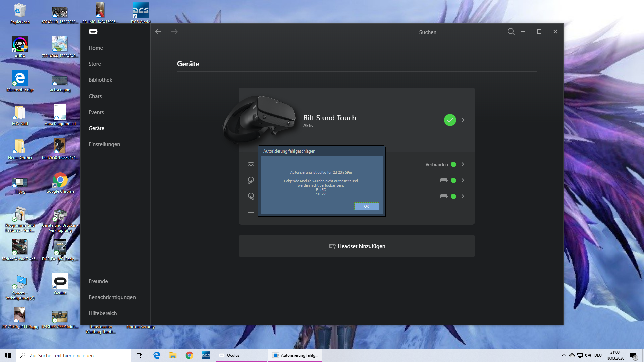Open File Explorer from taskbar

tap(173, 355)
